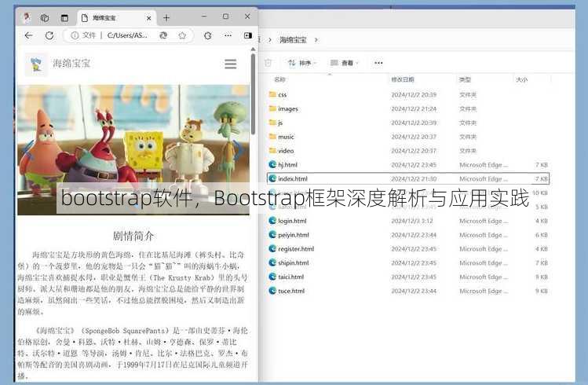
Task: Add page to favorites with star icon
Action: click(182, 35)
